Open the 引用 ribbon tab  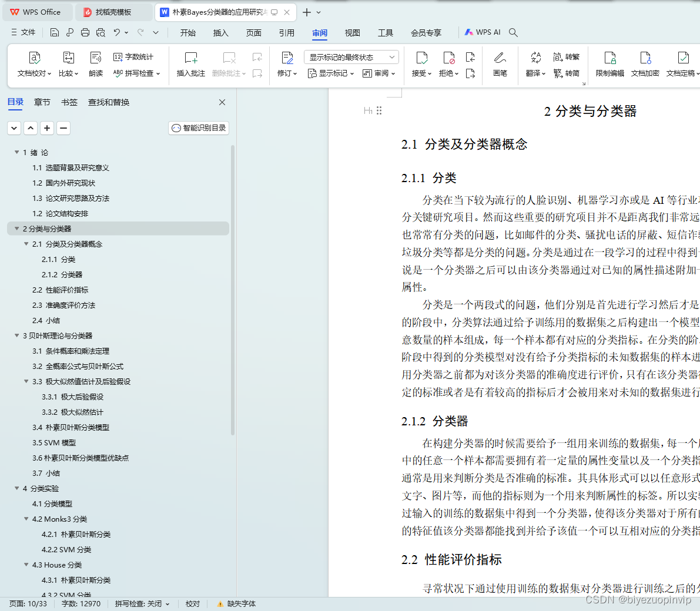(287, 32)
